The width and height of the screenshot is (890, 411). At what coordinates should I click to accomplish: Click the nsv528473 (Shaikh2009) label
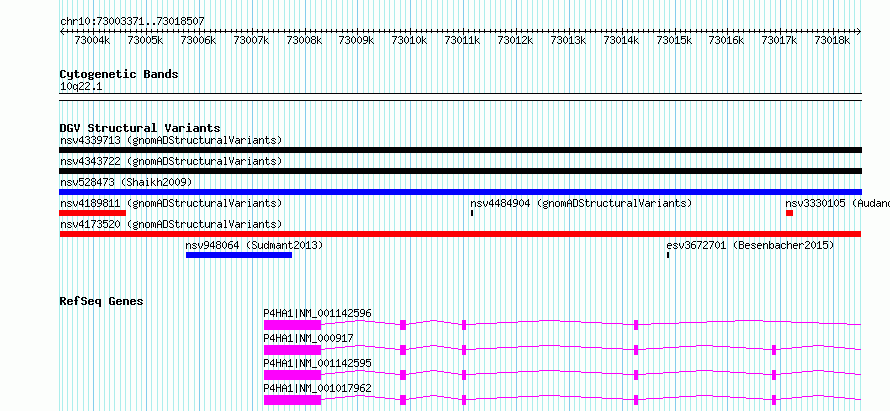point(126,182)
